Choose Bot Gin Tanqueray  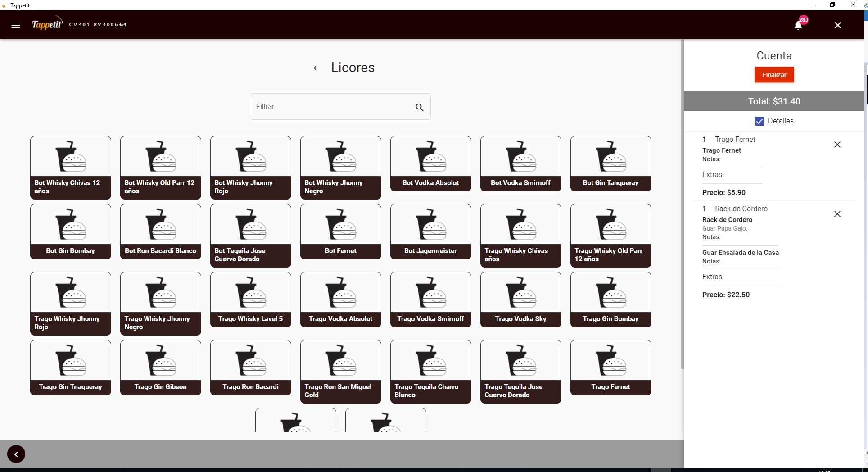[611, 163]
